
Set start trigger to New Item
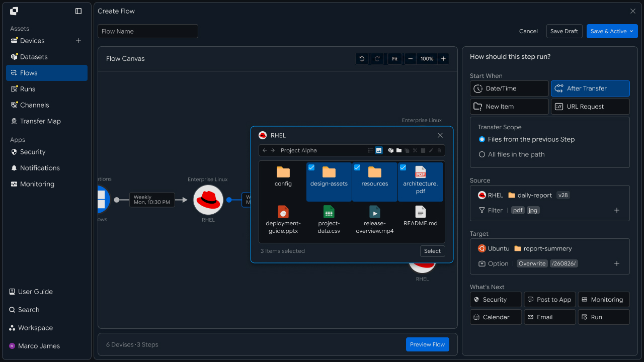[509, 107]
